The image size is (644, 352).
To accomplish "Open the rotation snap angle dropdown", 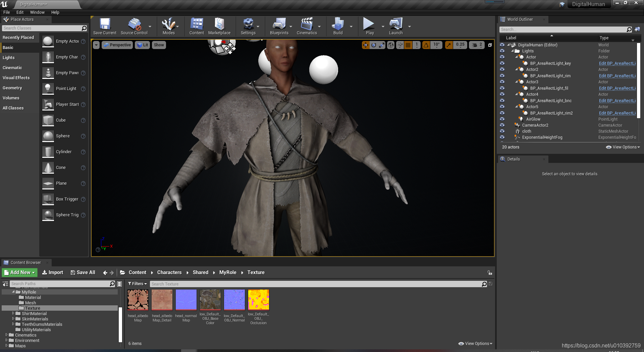I will click(437, 45).
